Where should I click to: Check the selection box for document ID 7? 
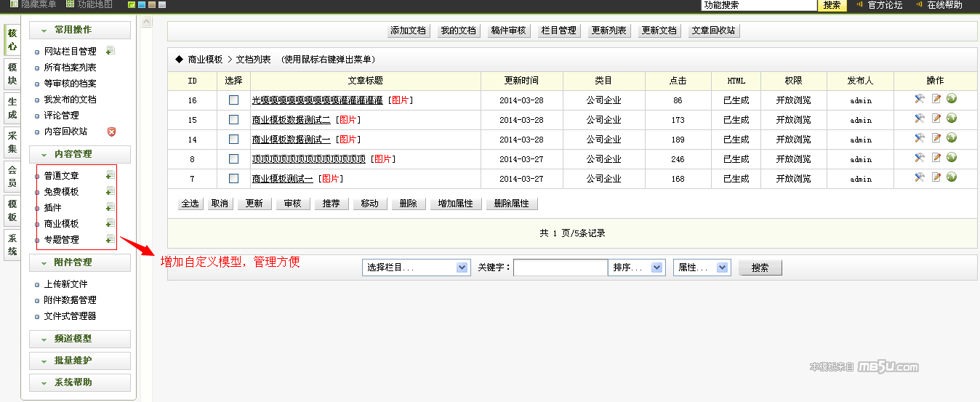pos(233,178)
